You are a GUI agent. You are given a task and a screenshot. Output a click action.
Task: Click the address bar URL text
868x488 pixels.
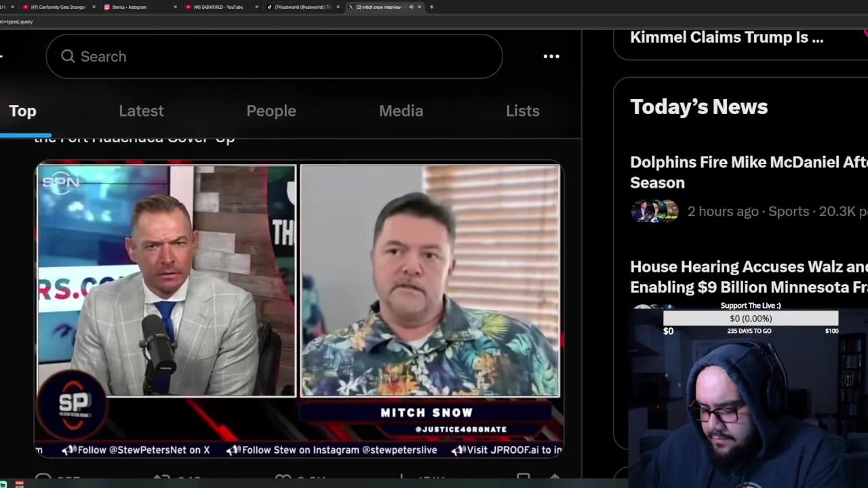16,22
